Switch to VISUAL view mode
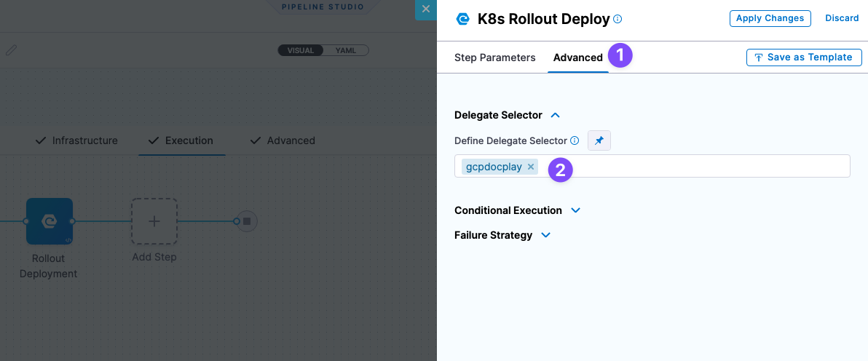 (x=301, y=51)
